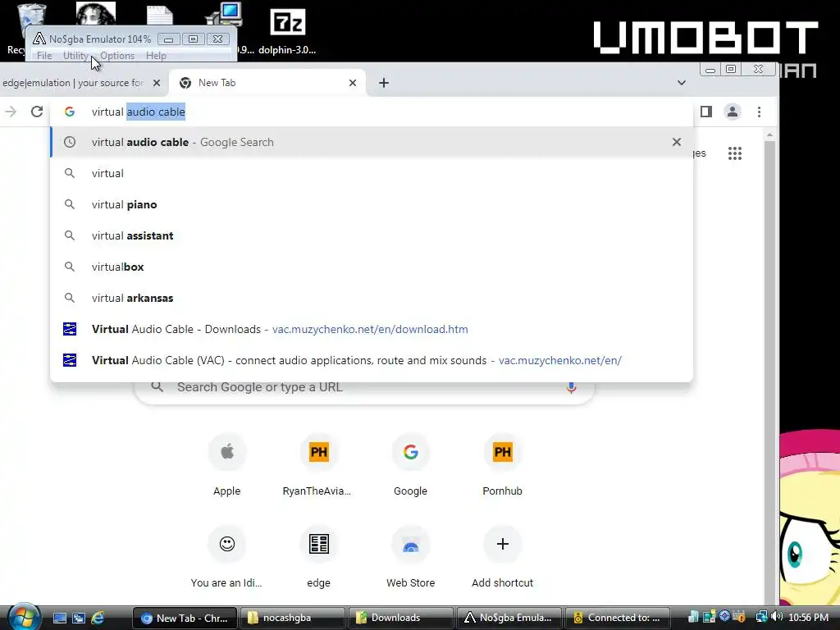Open the Apple shortcut tile

point(227,465)
